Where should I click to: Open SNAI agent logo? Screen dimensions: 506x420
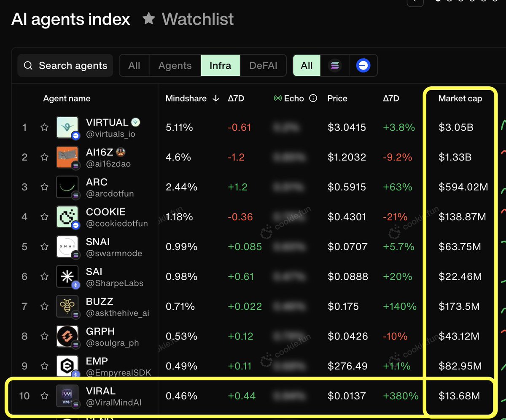tap(67, 246)
